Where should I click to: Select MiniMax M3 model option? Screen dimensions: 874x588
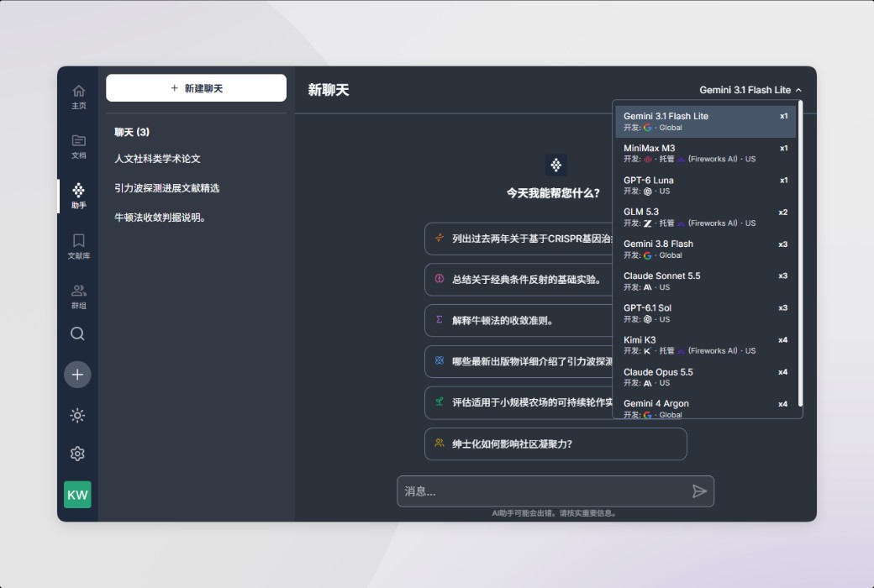[705, 153]
